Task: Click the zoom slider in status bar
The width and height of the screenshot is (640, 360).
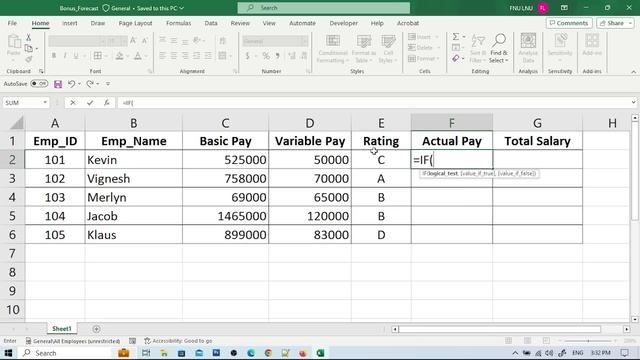Action: (x=588, y=341)
